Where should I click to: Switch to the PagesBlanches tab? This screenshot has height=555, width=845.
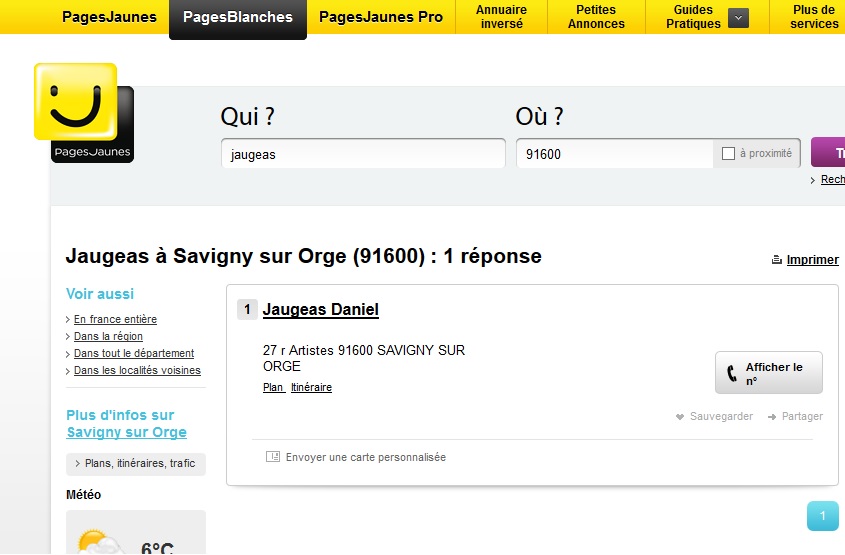(238, 17)
